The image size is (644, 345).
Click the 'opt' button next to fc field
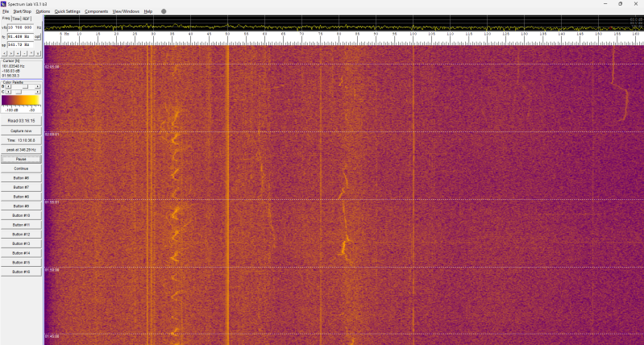coord(37,36)
